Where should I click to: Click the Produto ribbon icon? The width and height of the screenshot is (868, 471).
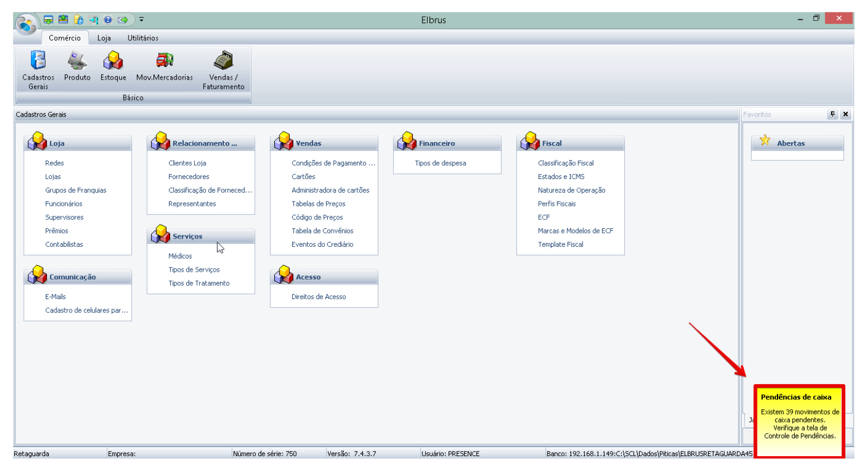coord(77,67)
